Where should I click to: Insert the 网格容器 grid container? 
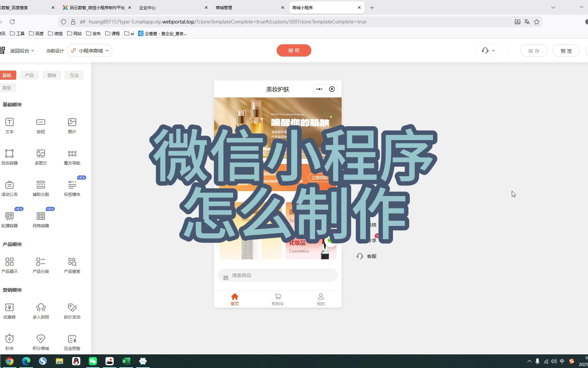tap(41, 220)
